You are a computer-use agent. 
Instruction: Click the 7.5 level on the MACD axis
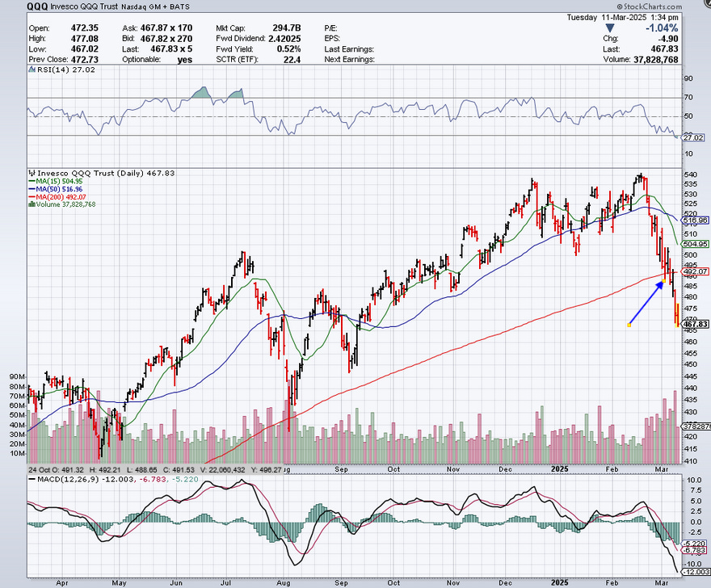click(695, 490)
